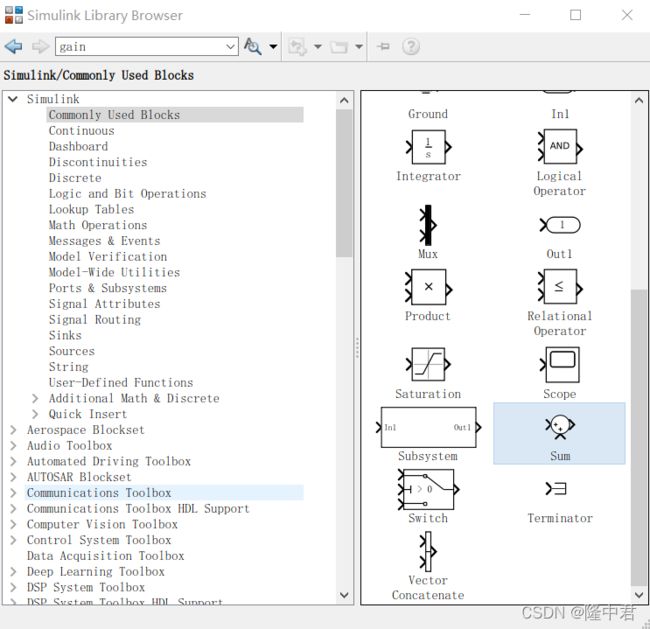This screenshot has height=629, width=650.
Task: Expand AUTOSAR Blockset arrow
Action: pos(13,477)
